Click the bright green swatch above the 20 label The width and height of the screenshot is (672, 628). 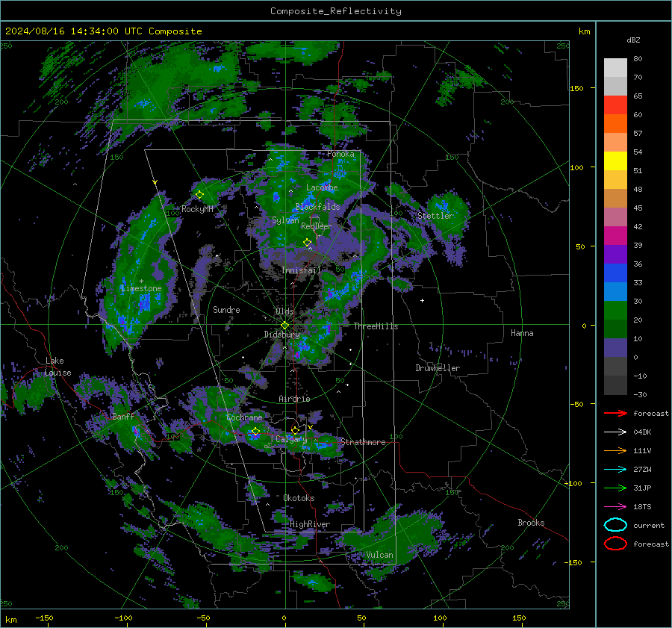615,311
